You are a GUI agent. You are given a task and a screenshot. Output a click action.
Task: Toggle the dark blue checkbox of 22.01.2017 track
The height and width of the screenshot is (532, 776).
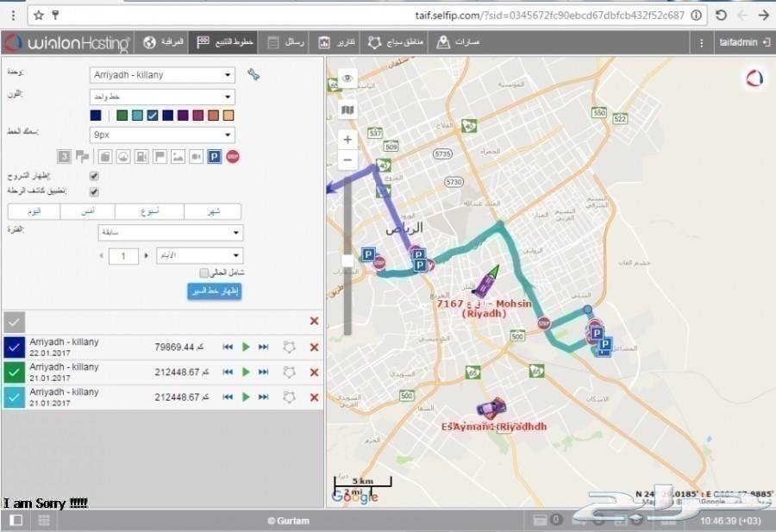[15, 347]
